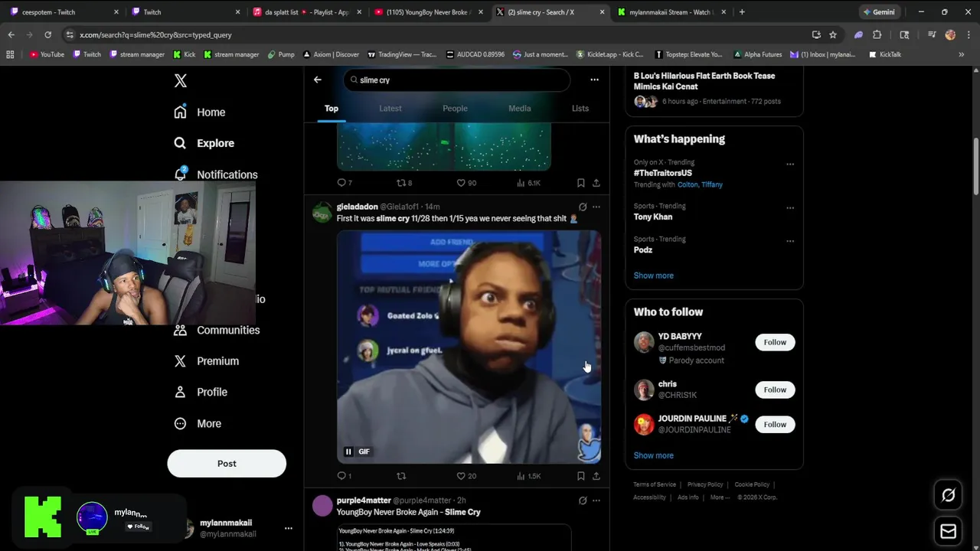Open new Chrome tab with plus
The height and width of the screenshot is (551, 980).
[x=741, y=11]
